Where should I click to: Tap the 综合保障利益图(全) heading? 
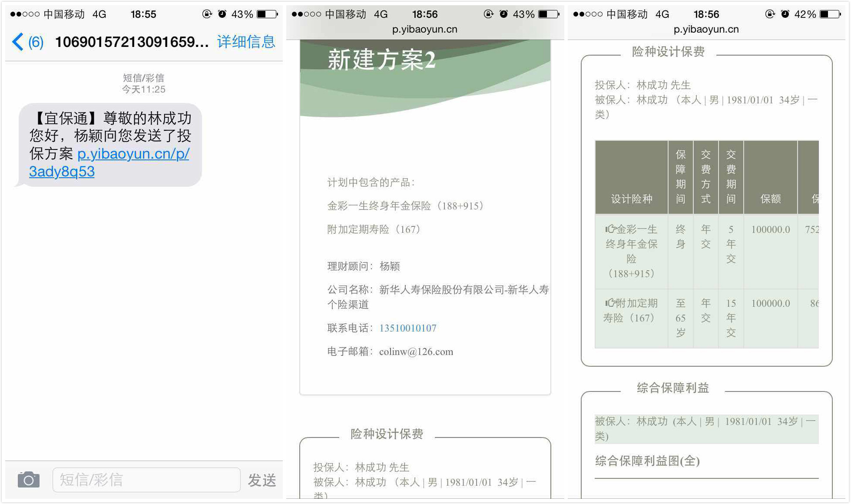coord(647,461)
